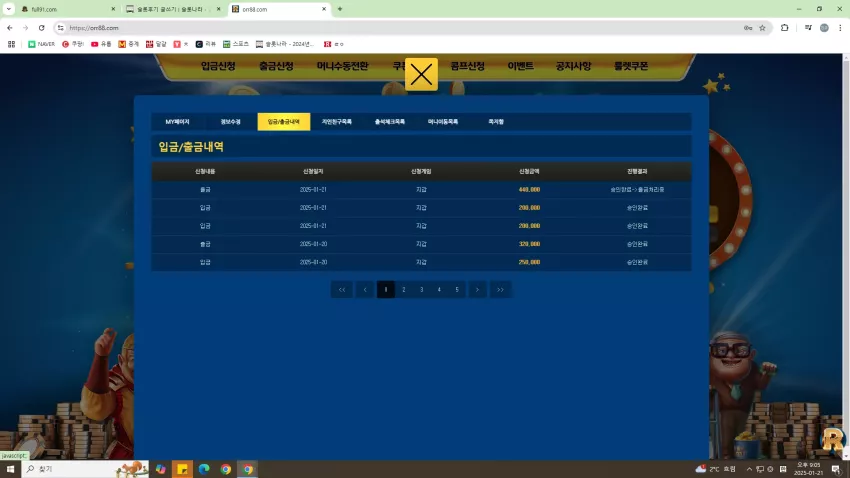The height and width of the screenshot is (478, 850).
Task: Open media control icon in Chrome toolbar
Action: tap(808, 28)
